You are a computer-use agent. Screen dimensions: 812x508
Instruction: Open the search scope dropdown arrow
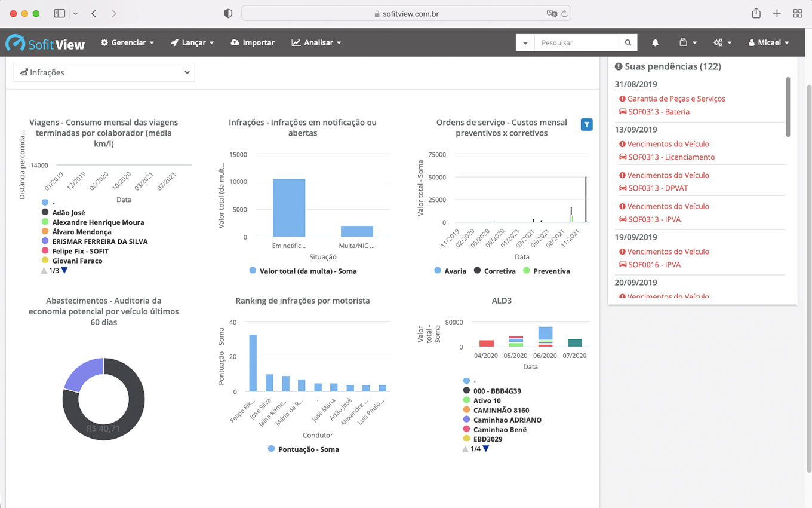tap(525, 43)
